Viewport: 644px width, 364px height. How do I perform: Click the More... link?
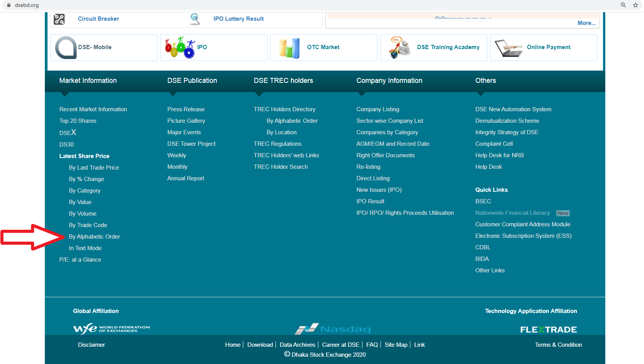coord(587,23)
